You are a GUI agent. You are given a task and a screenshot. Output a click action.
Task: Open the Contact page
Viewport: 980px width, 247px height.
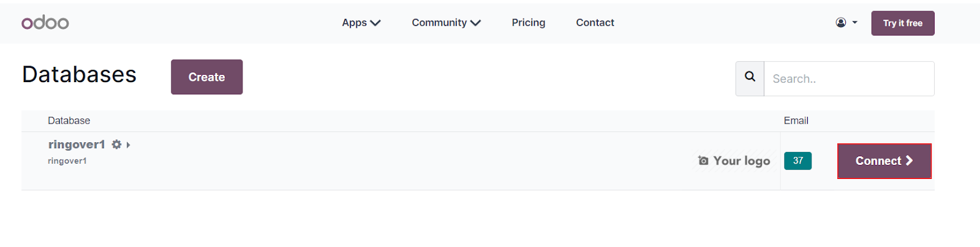pyautogui.click(x=595, y=23)
